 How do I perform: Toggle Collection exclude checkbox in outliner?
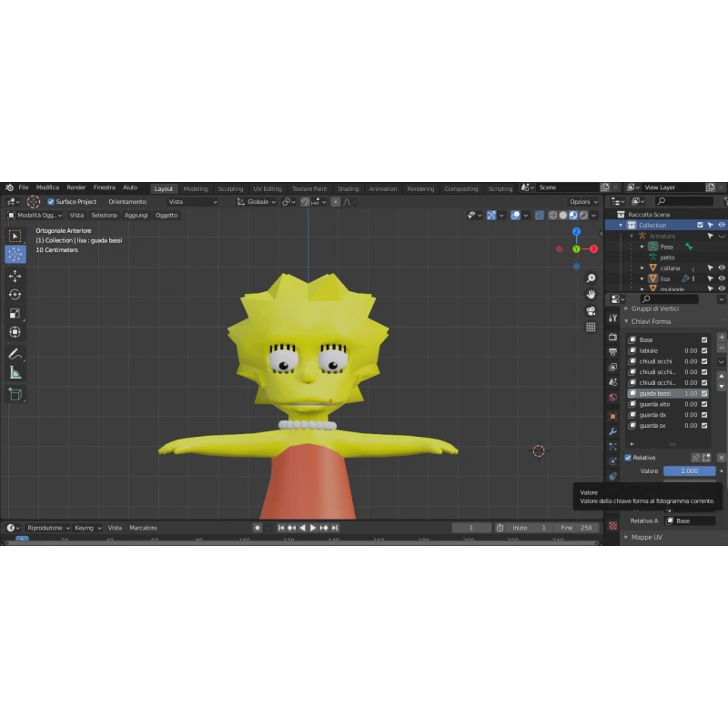[700, 225]
